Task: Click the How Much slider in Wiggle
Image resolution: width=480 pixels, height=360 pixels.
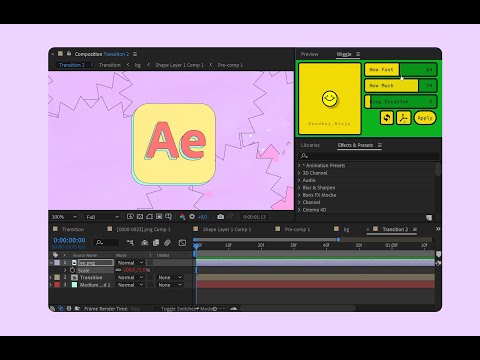Action: [x=401, y=86]
